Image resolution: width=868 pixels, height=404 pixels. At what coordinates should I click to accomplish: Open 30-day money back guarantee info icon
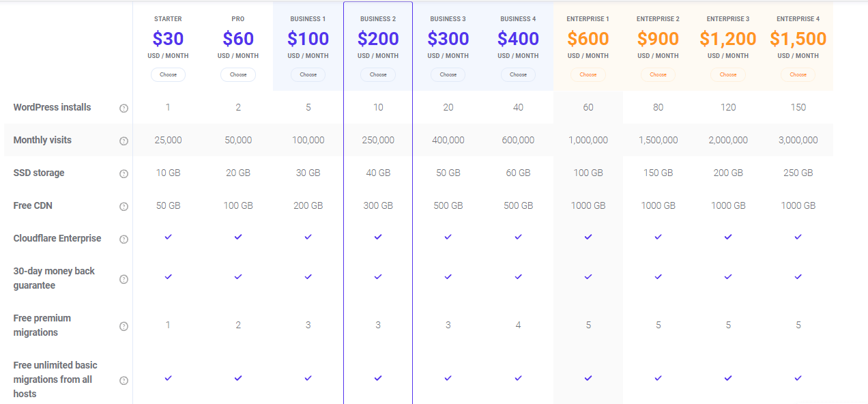coord(124,278)
